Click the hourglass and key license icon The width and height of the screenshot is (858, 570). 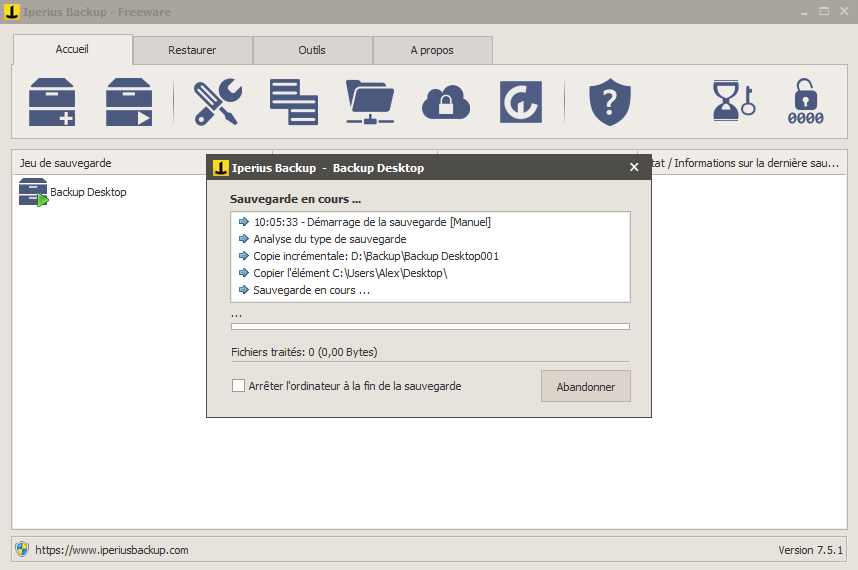coord(734,101)
